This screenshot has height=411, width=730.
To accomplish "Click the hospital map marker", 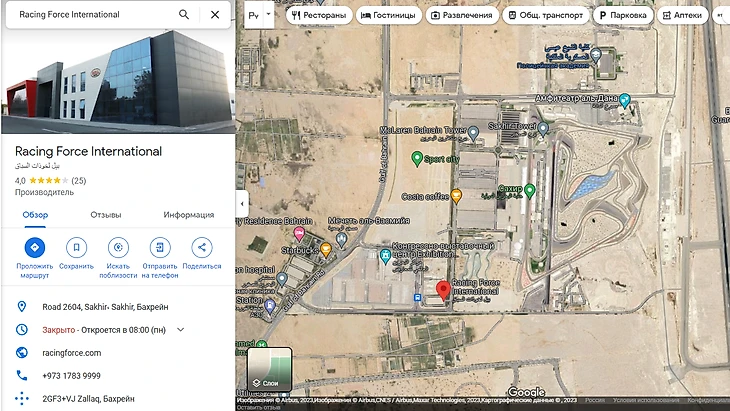I will click(x=281, y=279).
